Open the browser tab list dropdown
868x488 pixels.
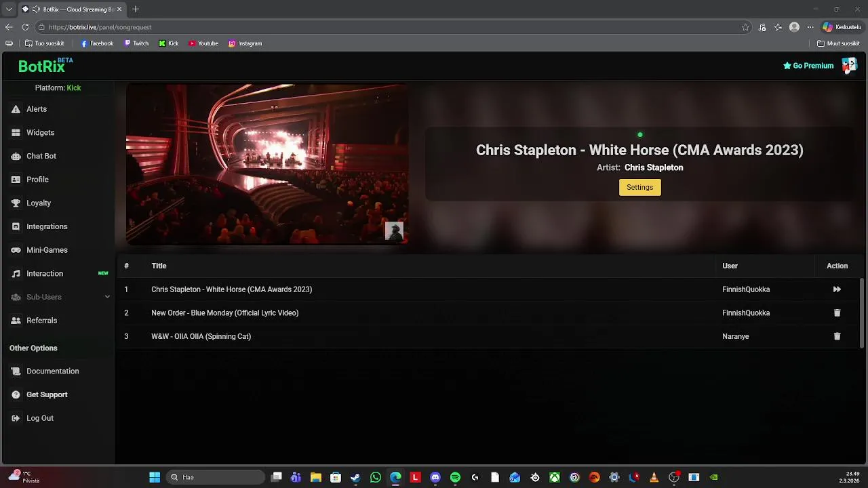tap(9, 9)
